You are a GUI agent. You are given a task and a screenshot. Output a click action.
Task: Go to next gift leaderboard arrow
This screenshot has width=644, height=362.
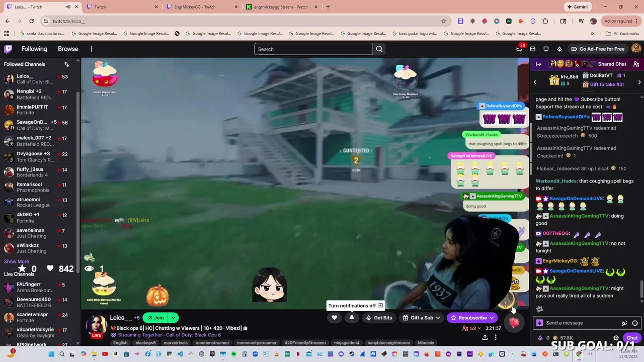(x=639, y=82)
